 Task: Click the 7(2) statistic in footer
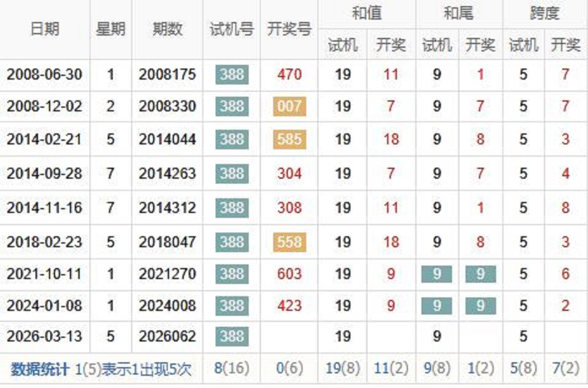coord(565,368)
